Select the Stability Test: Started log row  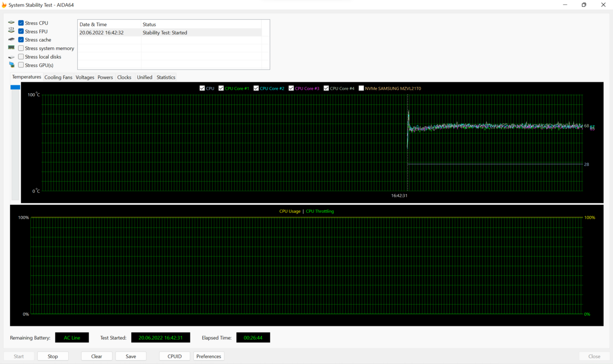click(x=170, y=33)
